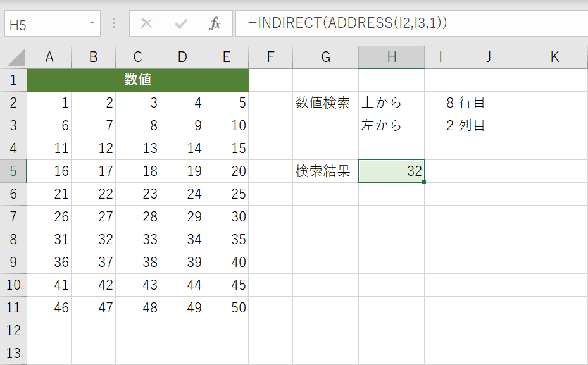588x365 pixels.
Task: Select row 8 header
Action: pyautogui.click(x=13, y=239)
